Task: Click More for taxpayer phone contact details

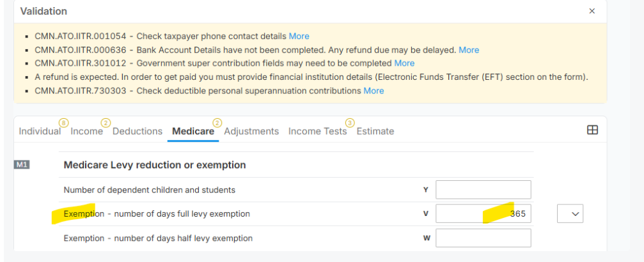Action: point(299,36)
